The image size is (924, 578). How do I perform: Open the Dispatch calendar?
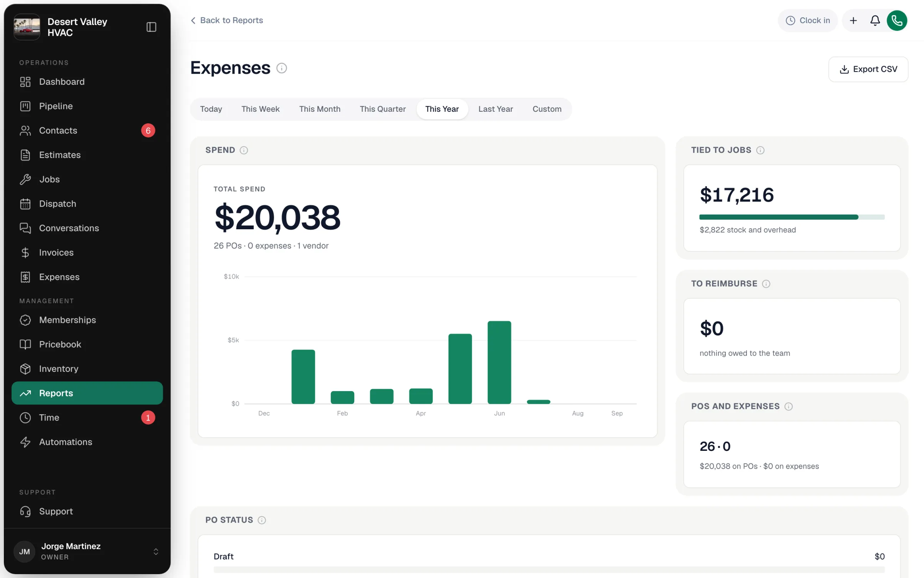[x=87, y=204]
